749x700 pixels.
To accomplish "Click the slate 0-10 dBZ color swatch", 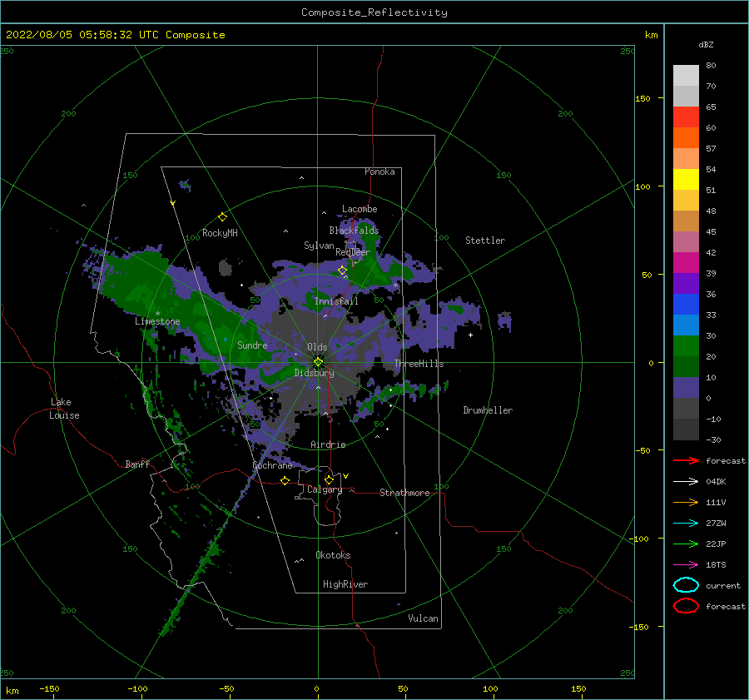I will pos(686,388).
